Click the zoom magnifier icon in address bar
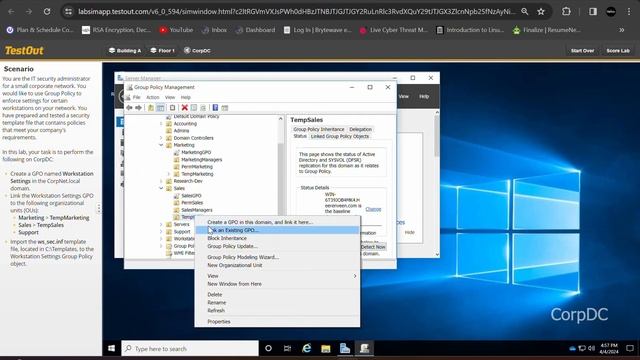640x360 pixels. (x=524, y=11)
